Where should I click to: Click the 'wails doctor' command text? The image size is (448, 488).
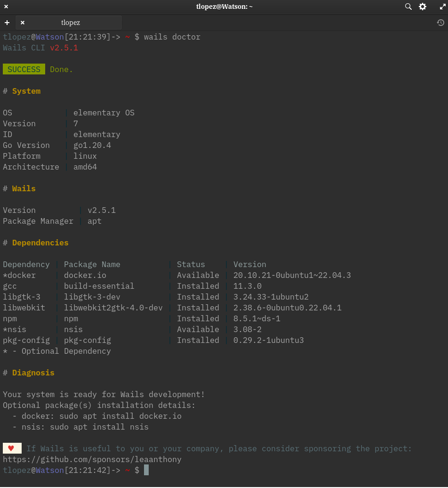coord(172,37)
